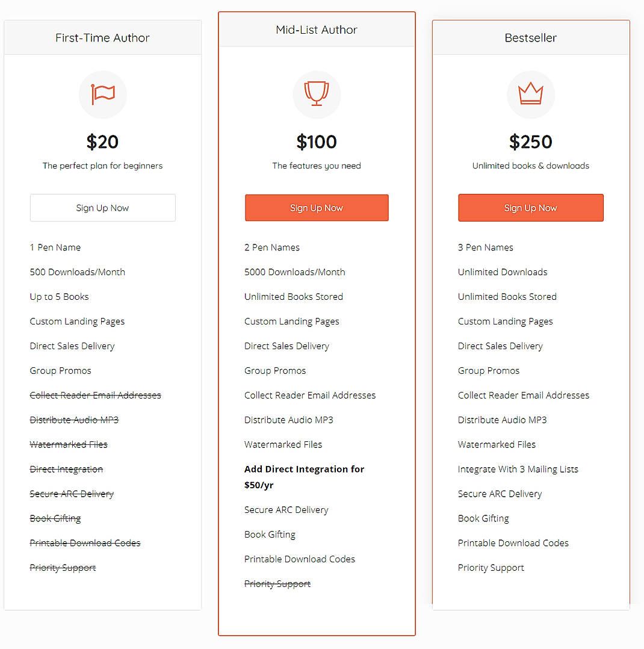Sign up for the Mid-List Author plan
The image size is (644, 649).
(317, 208)
